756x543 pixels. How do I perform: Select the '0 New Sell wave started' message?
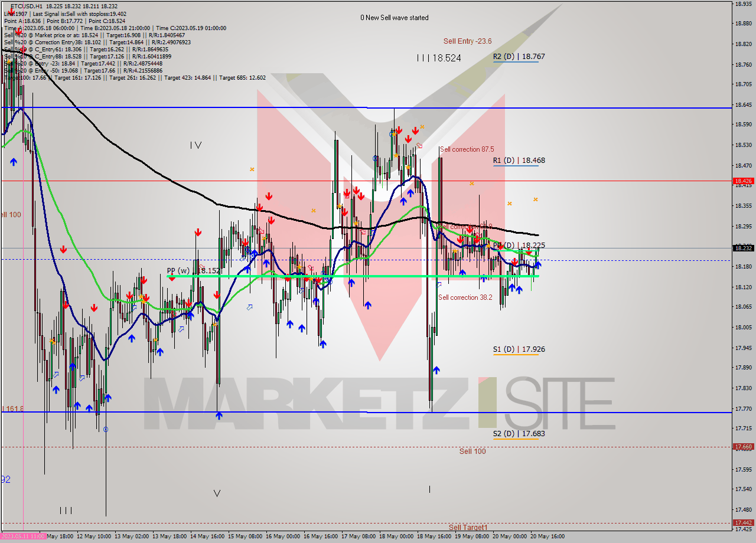click(395, 18)
